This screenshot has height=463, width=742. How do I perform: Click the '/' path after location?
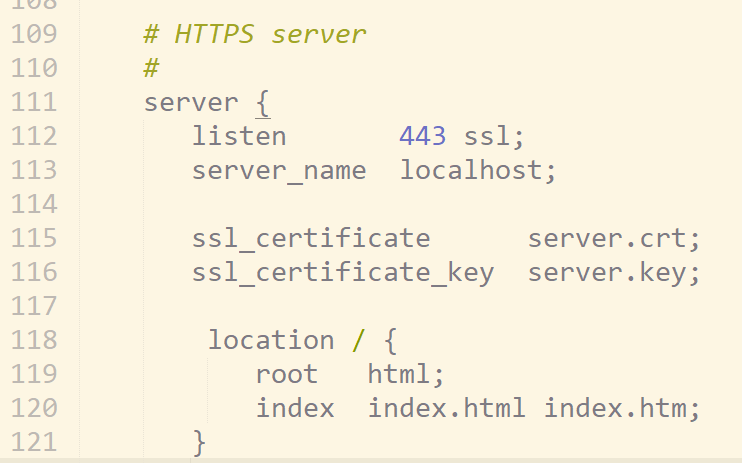coord(359,340)
